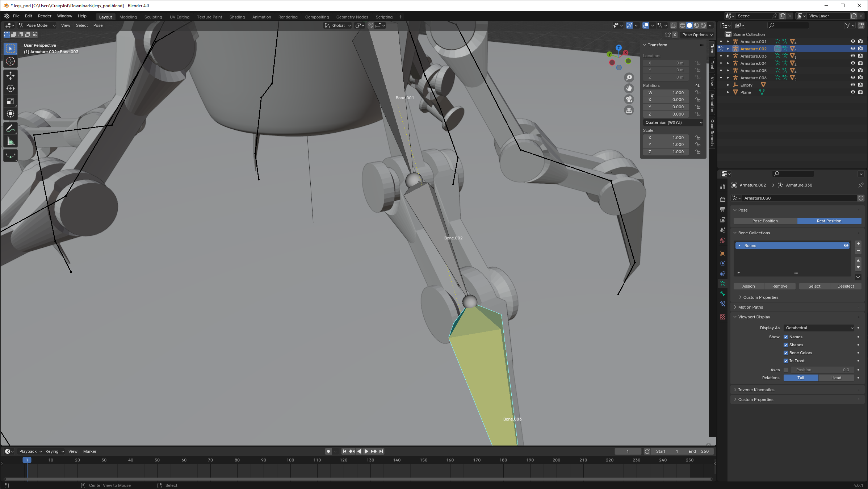Click the Rest Position button
The height and width of the screenshot is (489, 868).
click(x=829, y=221)
